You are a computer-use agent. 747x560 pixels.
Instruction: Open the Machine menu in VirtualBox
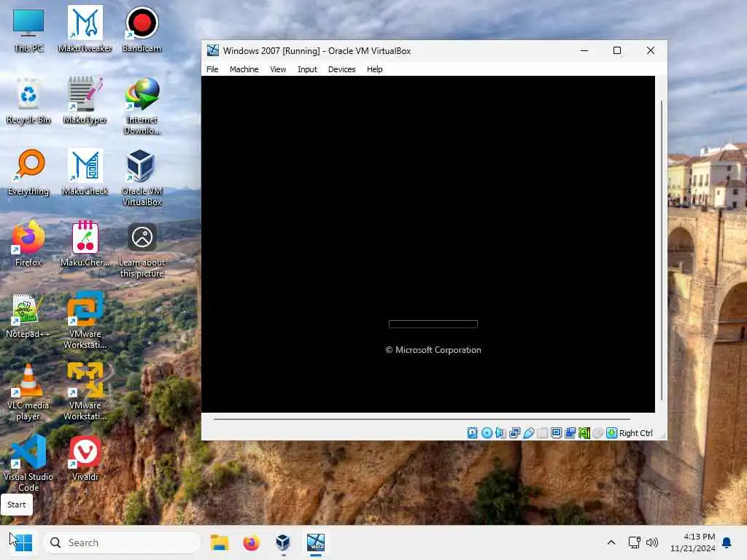244,69
